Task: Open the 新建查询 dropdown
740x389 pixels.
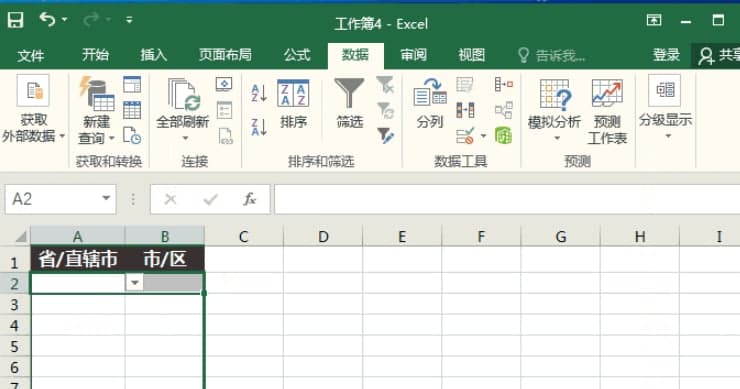Action: [x=97, y=110]
